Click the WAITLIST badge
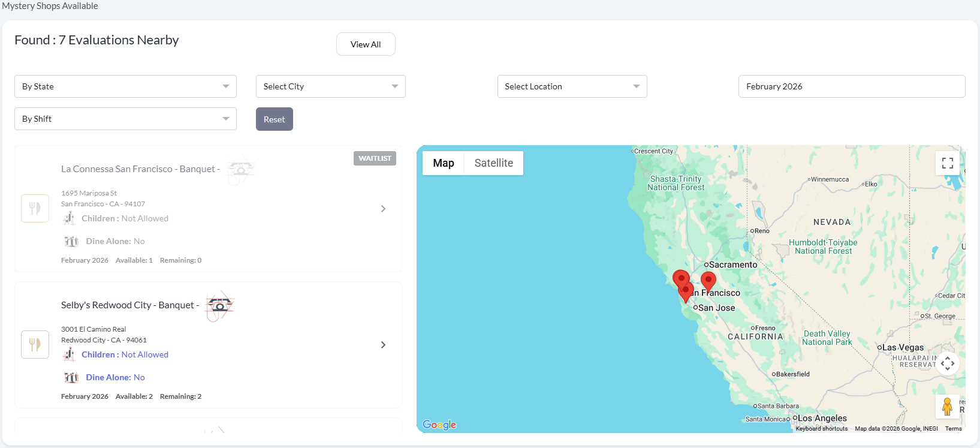 [x=375, y=158]
